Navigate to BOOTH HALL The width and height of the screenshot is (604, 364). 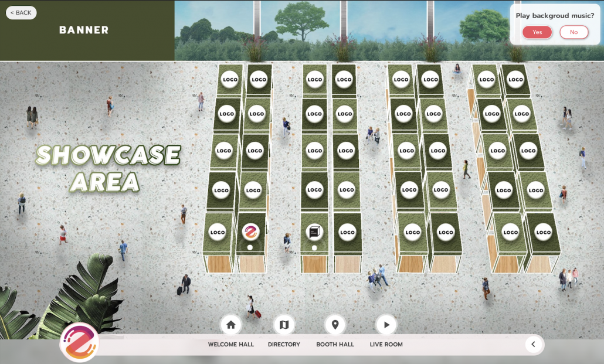(335, 345)
